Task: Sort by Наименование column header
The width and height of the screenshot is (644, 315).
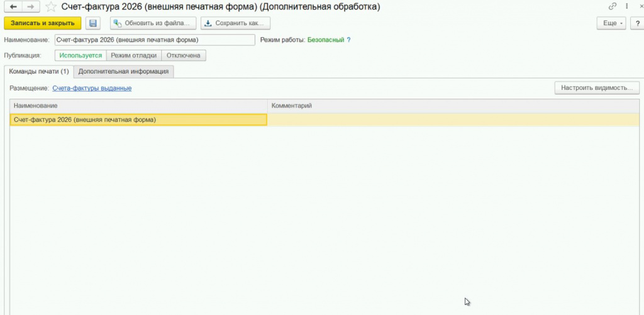Action: coord(138,106)
